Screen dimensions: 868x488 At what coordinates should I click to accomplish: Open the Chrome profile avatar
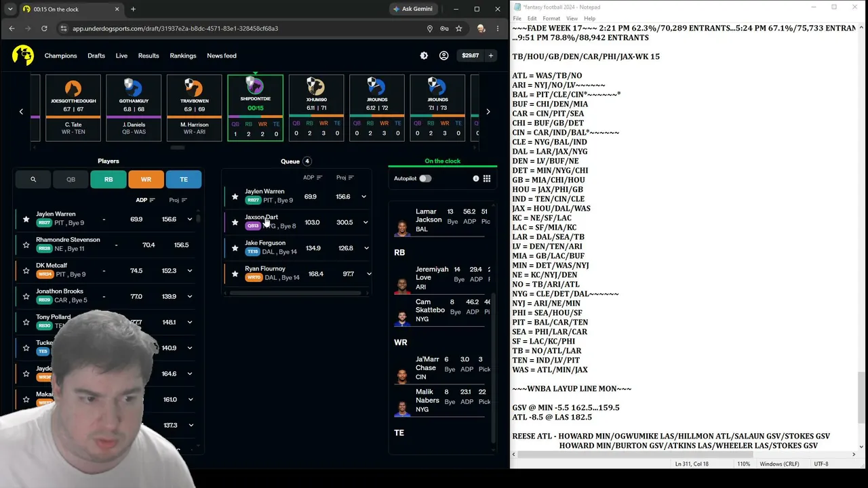click(481, 28)
